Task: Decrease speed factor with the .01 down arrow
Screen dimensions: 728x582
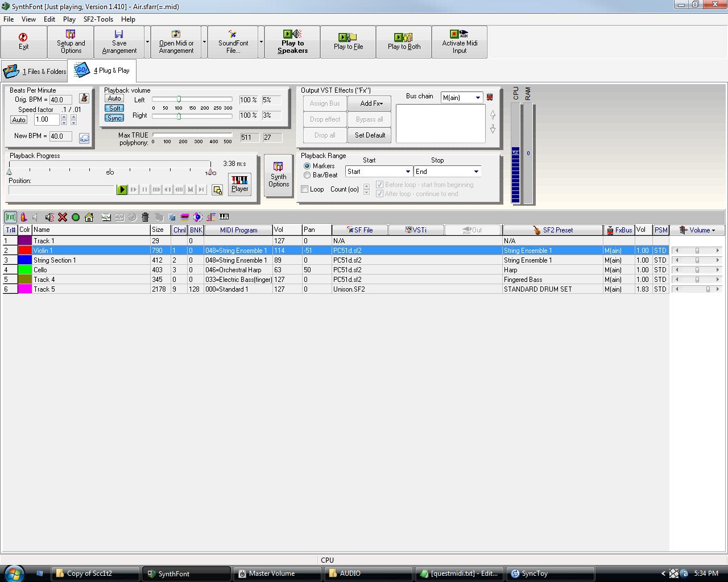Action: (73, 122)
